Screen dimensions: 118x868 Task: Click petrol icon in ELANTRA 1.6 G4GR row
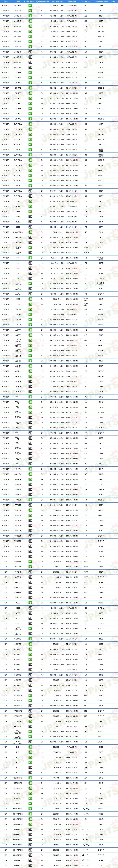[30, 124]
